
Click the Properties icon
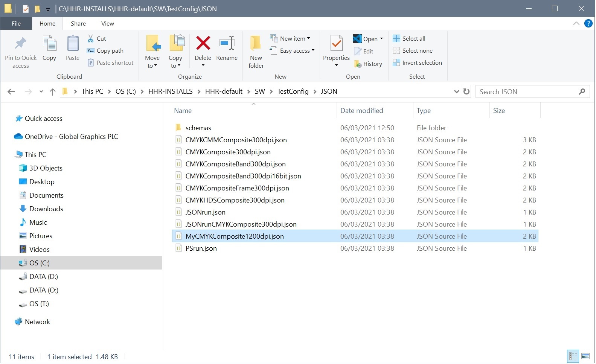pyautogui.click(x=336, y=43)
